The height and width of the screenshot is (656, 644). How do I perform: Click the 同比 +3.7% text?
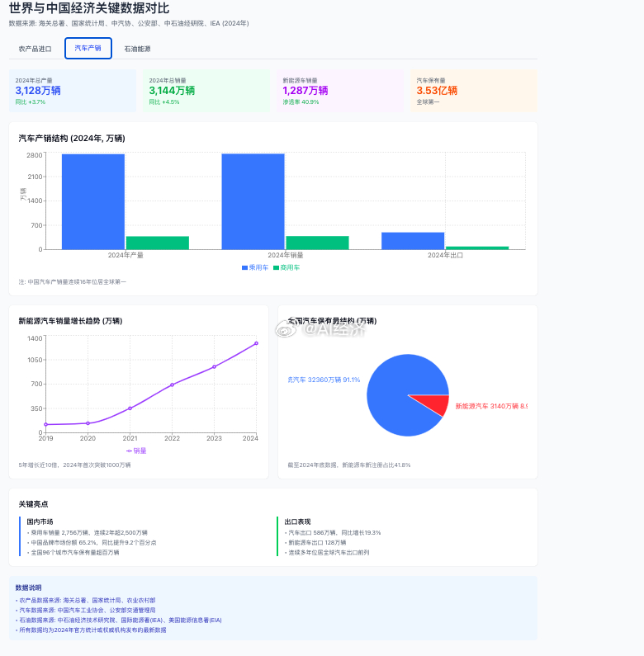tap(31, 102)
